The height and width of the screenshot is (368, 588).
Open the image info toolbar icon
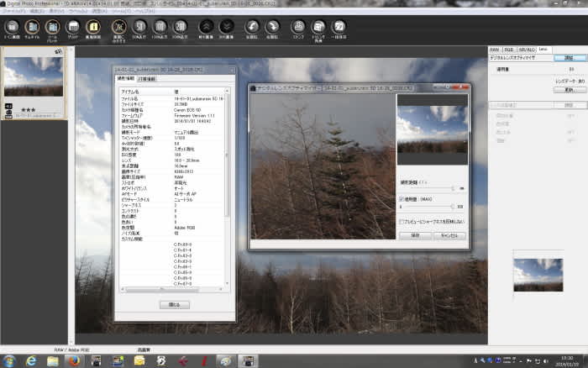93,27
